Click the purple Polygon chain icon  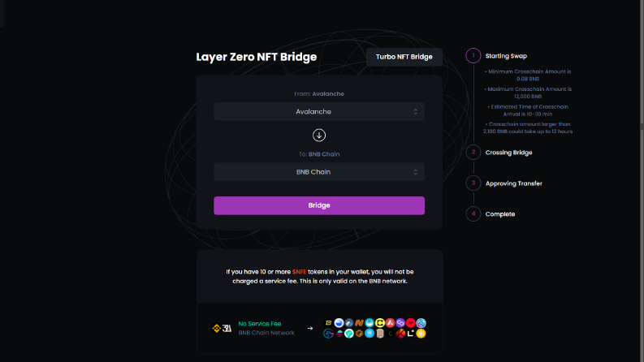[400, 323]
